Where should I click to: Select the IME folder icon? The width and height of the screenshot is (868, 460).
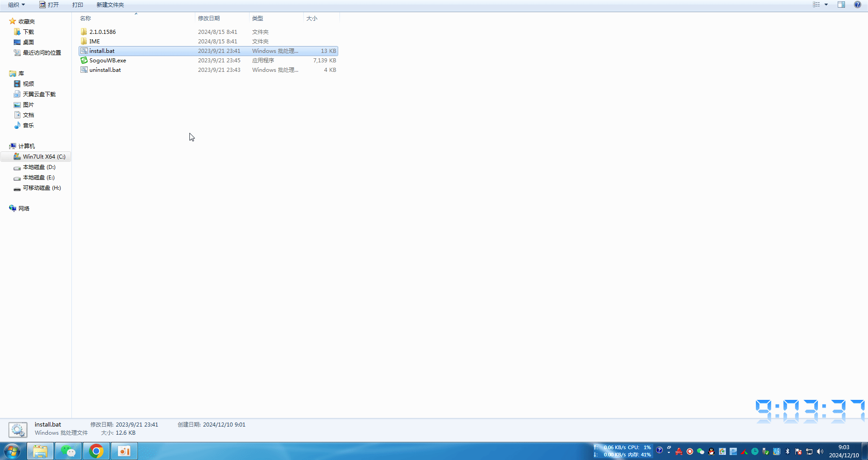[84, 41]
